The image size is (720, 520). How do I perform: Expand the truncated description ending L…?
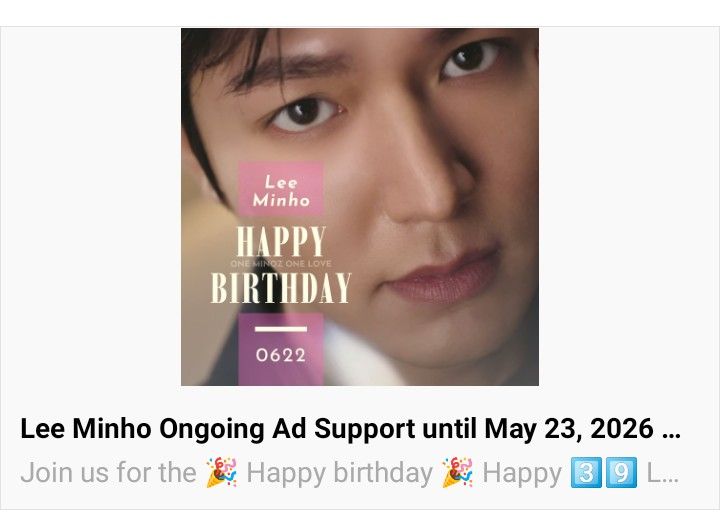tap(663, 473)
